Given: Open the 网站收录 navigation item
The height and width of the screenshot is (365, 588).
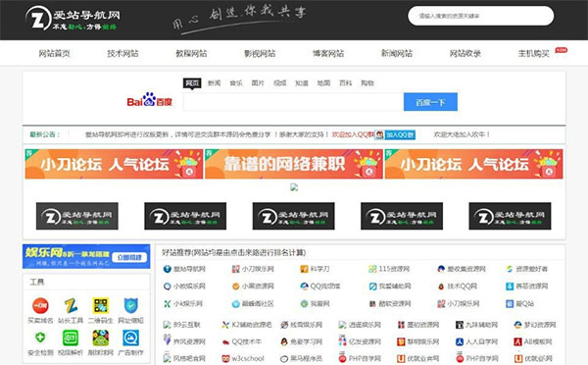Looking at the screenshot, I should 465,53.
